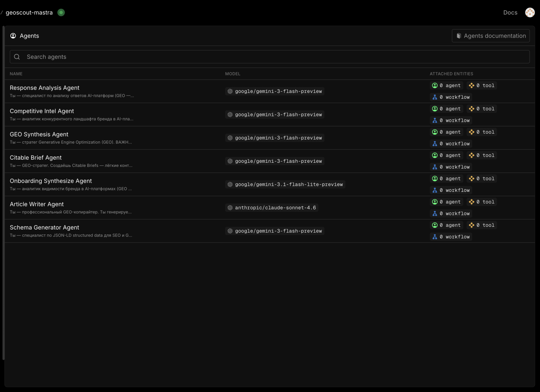Open the Schema Generator Agent

pos(44,228)
